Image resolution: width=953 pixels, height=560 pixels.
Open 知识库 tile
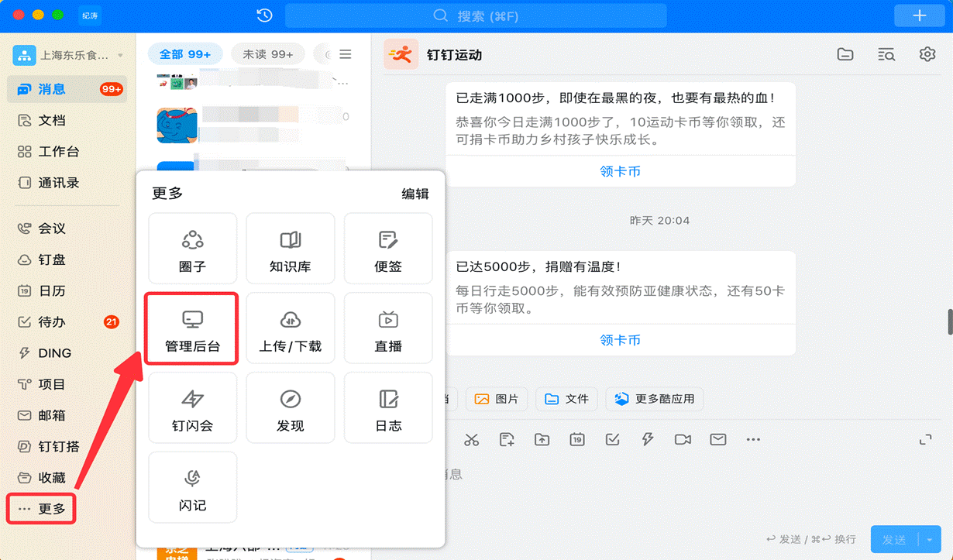pos(290,249)
